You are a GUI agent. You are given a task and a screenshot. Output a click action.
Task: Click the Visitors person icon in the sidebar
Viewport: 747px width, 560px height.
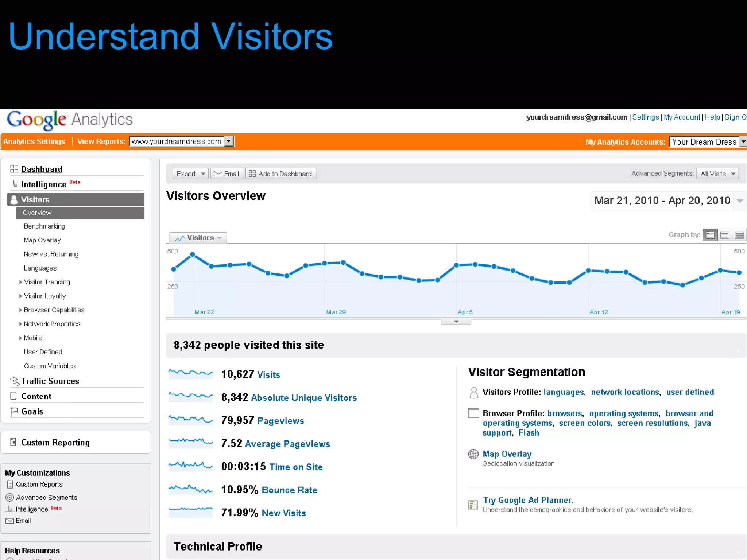point(14,199)
